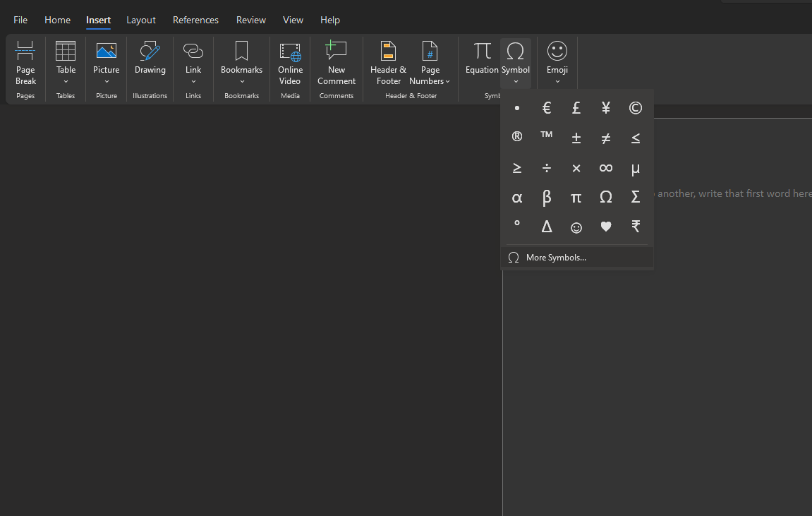Image resolution: width=812 pixels, height=516 pixels.
Task: Select the Insert ribbon tab
Action: tap(98, 20)
